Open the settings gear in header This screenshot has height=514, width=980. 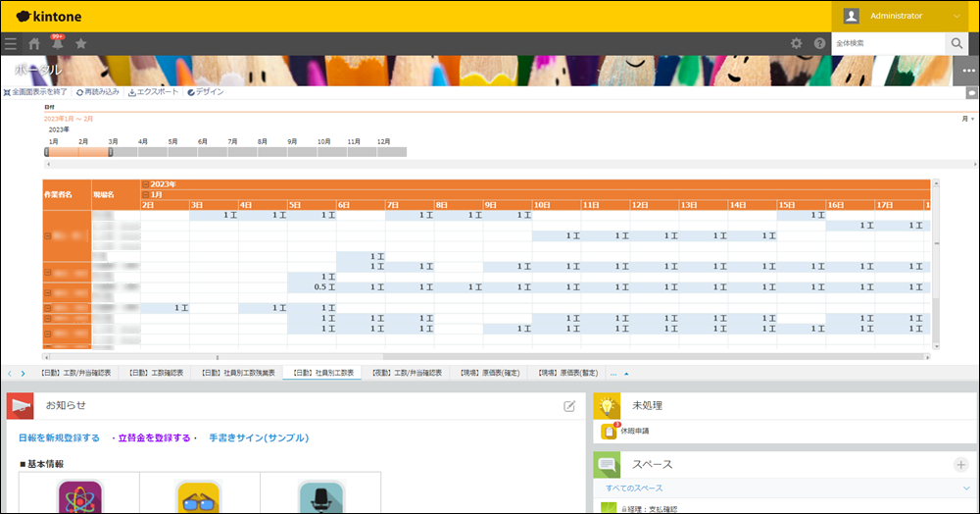[796, 43]
